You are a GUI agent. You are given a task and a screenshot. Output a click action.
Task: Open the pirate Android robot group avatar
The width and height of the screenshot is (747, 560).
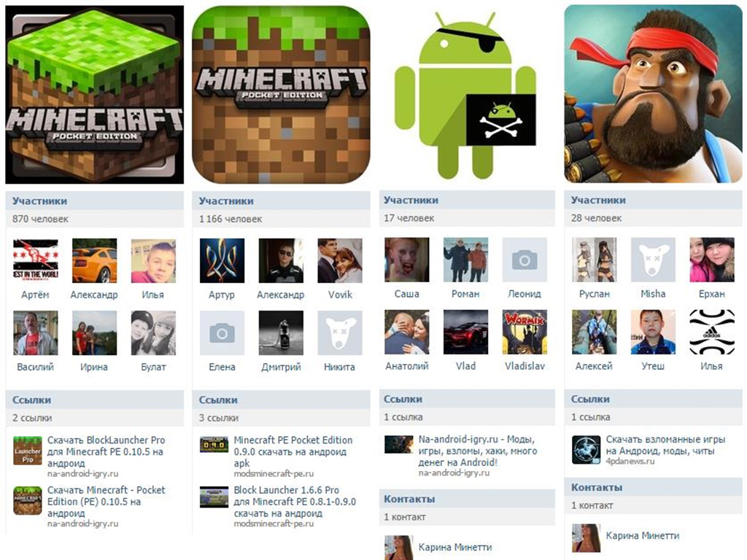click(467, 94)
